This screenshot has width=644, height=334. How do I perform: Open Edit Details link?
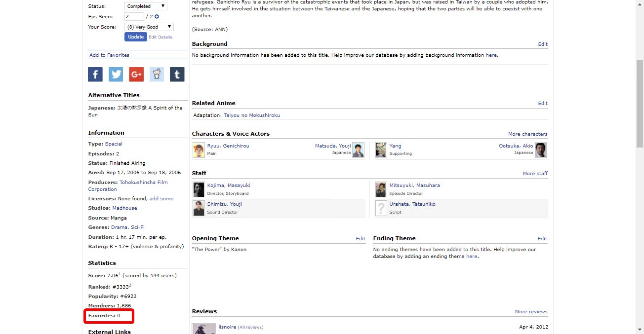point(161,37)
